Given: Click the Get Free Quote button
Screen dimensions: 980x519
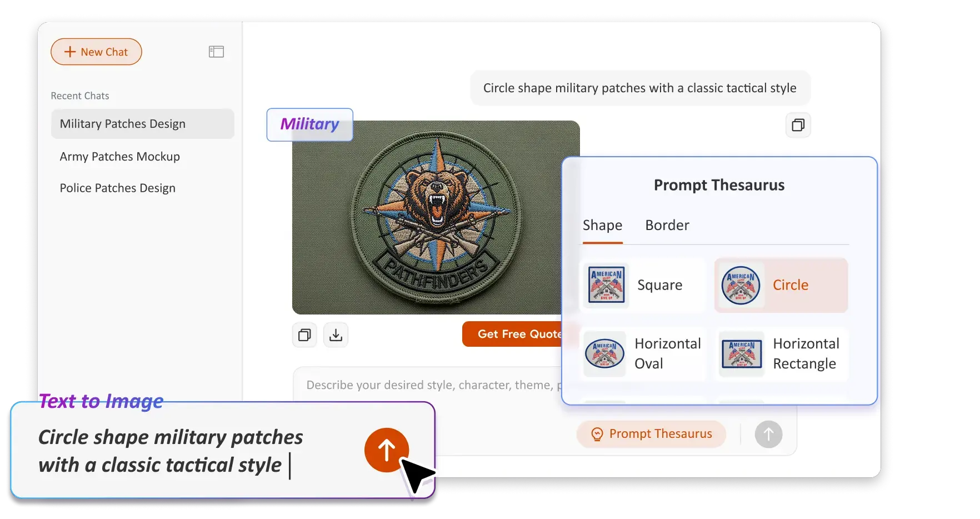Looking at the screenshot, I should point(517,334).
